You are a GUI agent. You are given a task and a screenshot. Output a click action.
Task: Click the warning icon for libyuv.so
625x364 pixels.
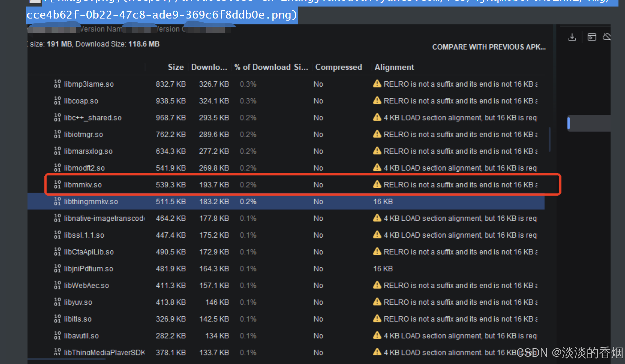point(377,302)
